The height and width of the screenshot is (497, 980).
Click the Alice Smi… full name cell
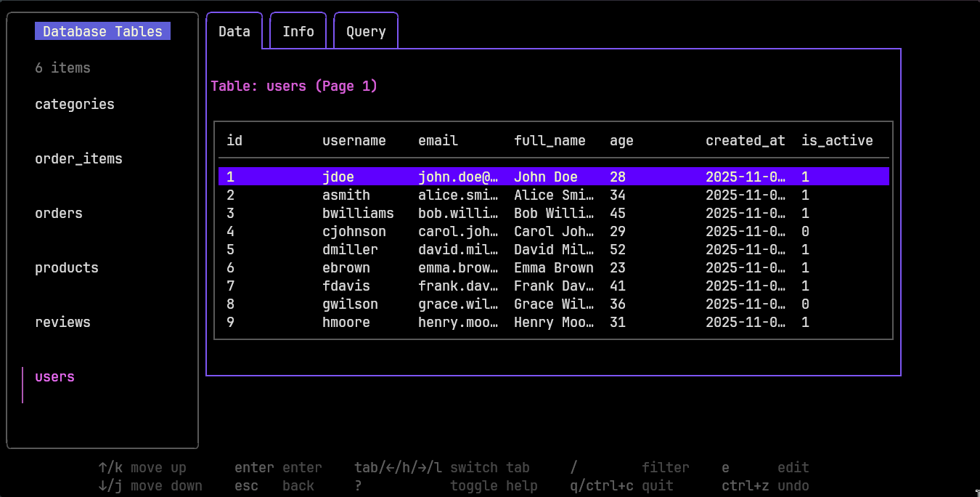pyautogui.click(x=554, y=195)
